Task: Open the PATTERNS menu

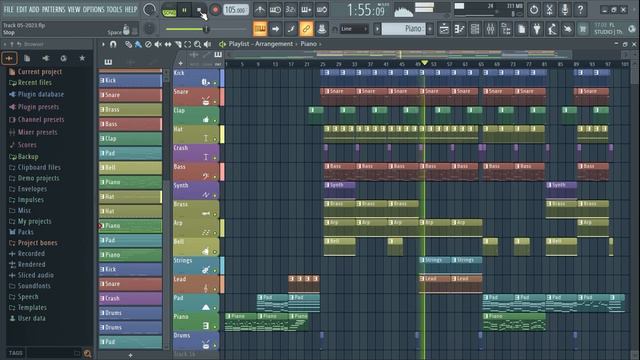Action: point(53,9)
